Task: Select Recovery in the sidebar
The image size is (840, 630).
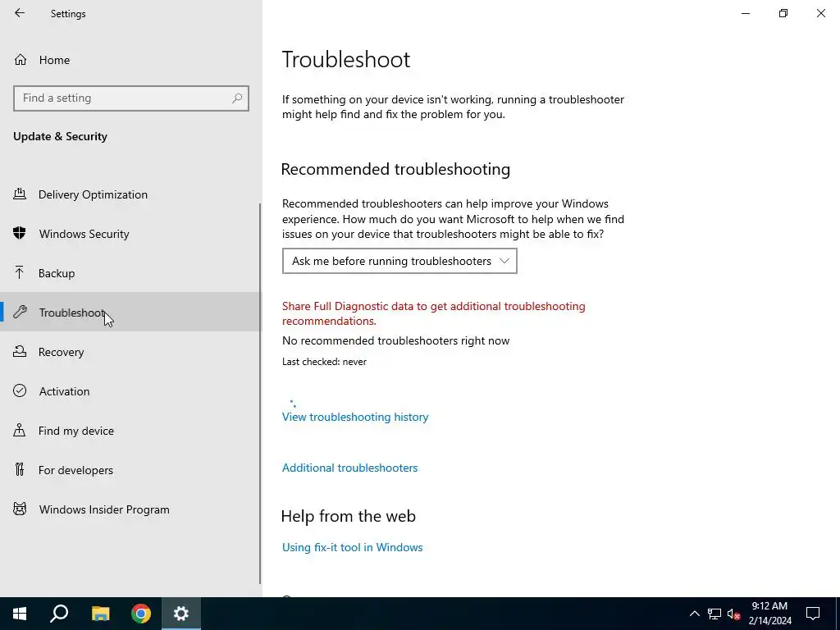Action: tap(61, 352)
